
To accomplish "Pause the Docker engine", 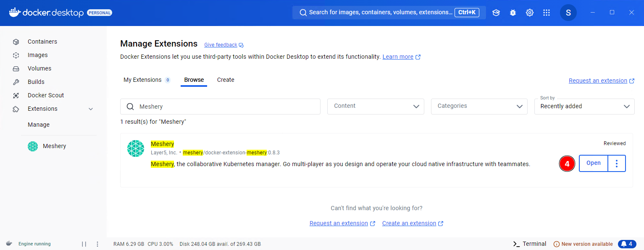I will click(x=84, y=244).
